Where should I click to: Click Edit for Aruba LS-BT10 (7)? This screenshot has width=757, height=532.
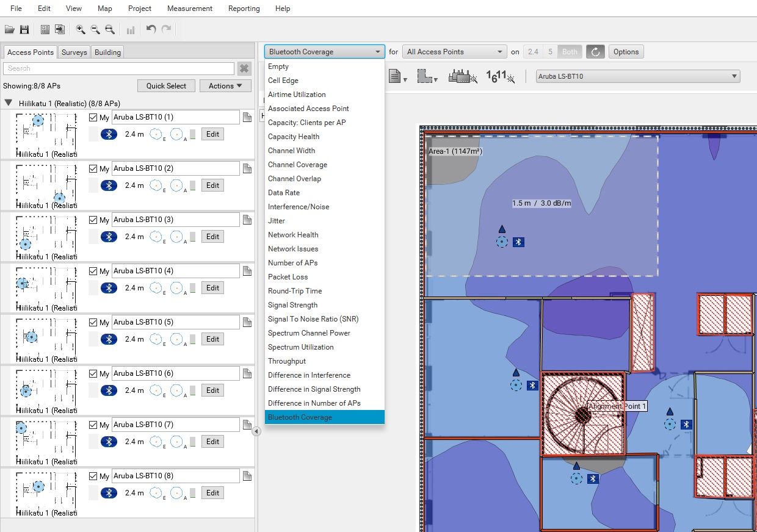(x=212, y=442)
